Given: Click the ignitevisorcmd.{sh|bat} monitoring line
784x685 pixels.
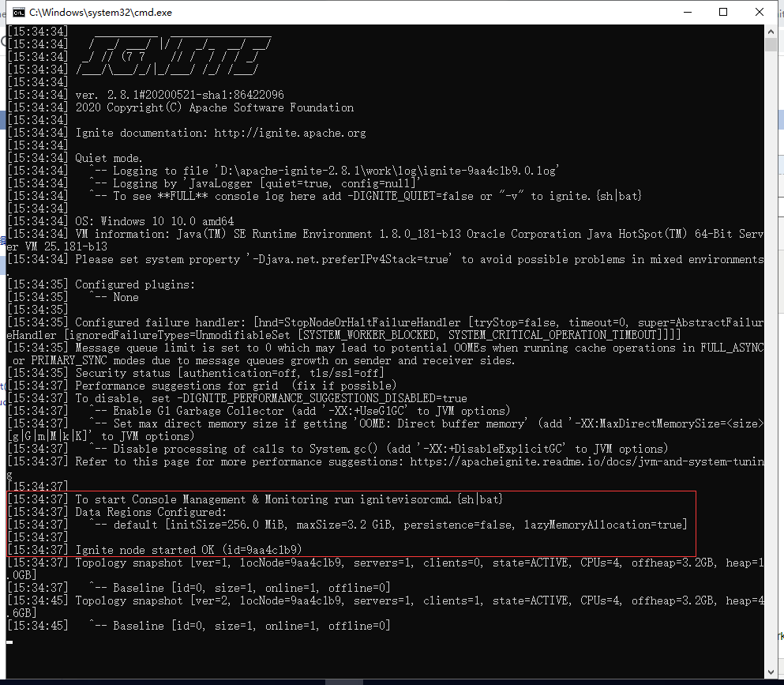Looking at the screenshot, I should 289,499.
